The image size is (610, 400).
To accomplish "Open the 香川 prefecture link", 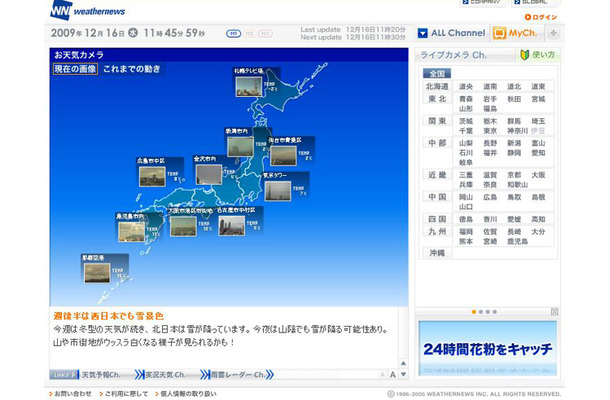I will (x=490, y=219).
